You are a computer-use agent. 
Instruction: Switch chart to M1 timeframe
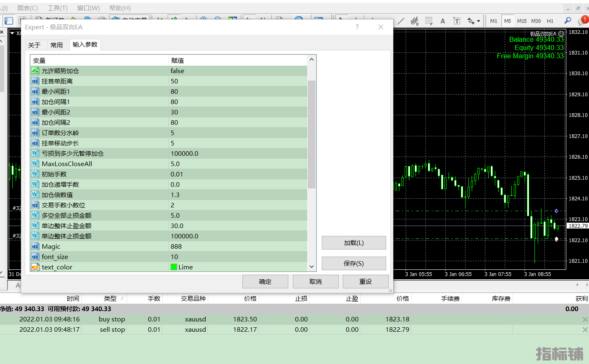tap(494, 21)
